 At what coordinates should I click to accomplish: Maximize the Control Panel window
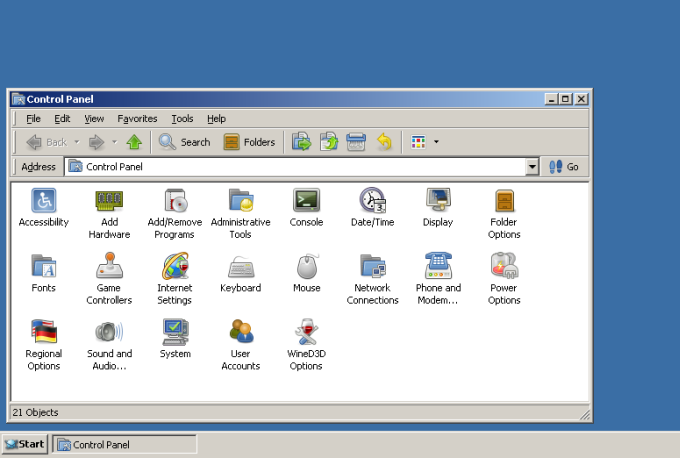[x=566, y=99]
